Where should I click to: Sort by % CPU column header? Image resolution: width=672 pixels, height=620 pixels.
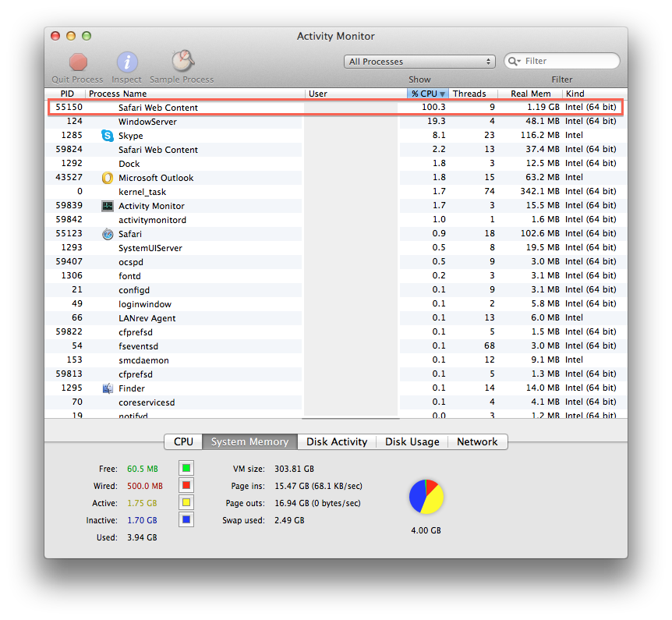point(427,94)
